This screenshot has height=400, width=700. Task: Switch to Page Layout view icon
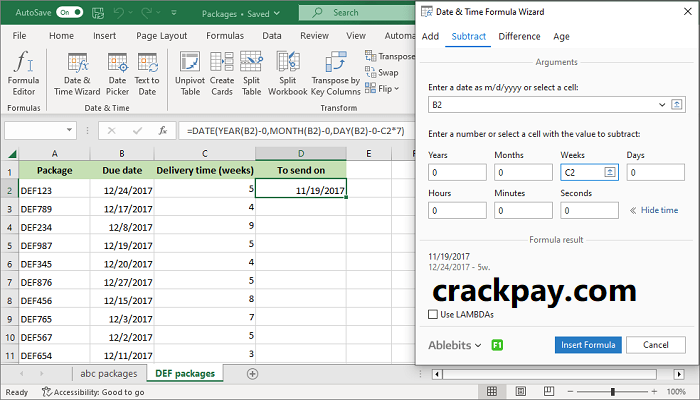click(x=521, y=392)
